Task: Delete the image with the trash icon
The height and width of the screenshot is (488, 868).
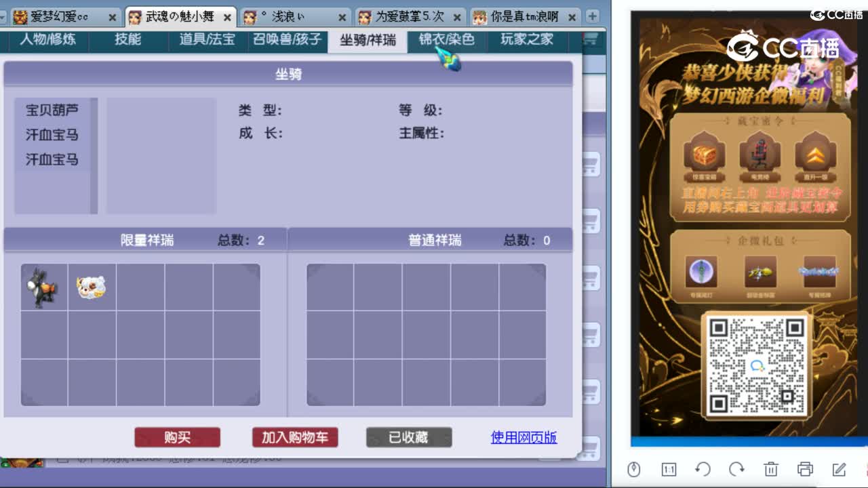Action: point(771,469)
